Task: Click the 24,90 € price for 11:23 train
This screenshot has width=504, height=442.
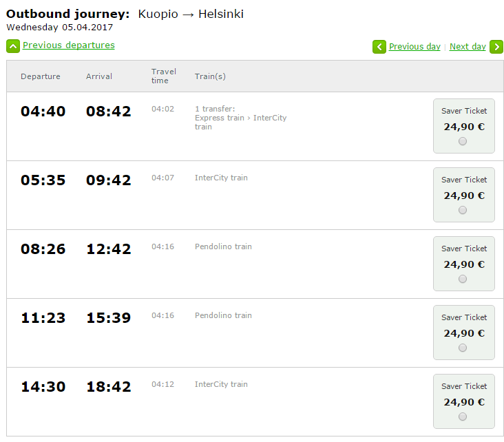Action: point(464,333)
